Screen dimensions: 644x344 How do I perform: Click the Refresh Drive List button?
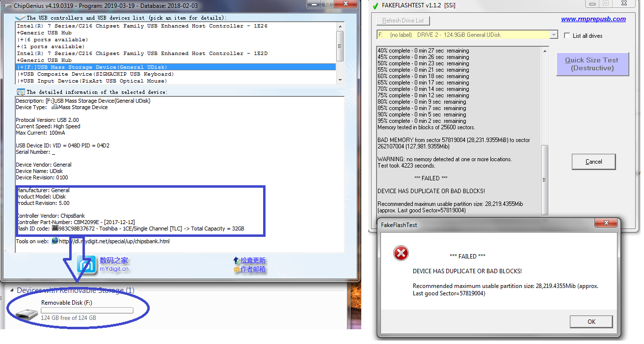coord(403,21)
